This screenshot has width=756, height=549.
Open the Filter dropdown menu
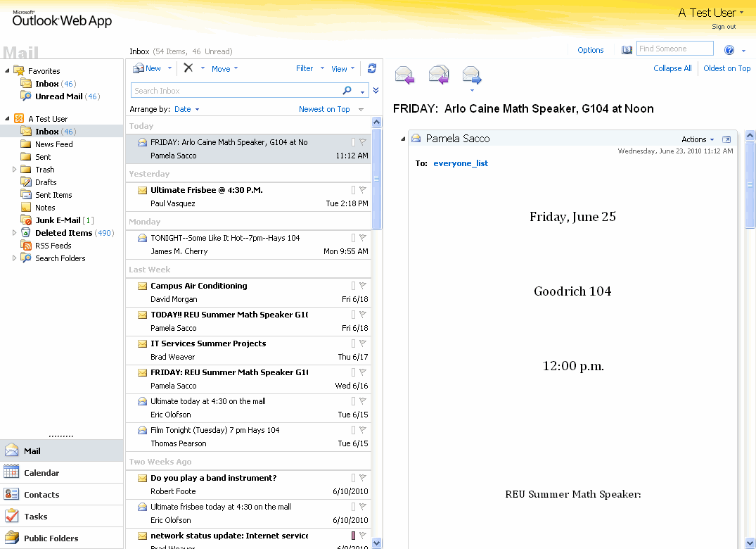point(309,68)
